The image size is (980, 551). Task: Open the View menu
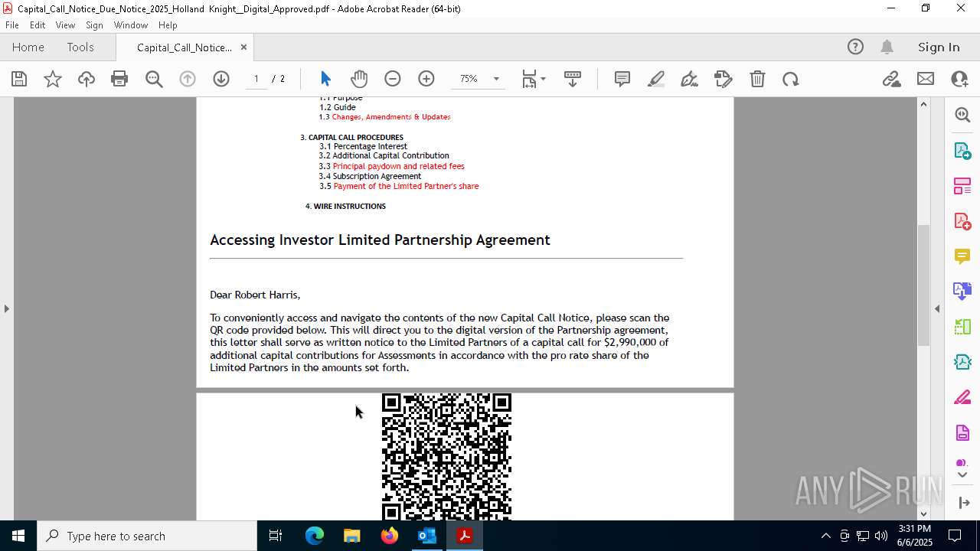point(65,25)
